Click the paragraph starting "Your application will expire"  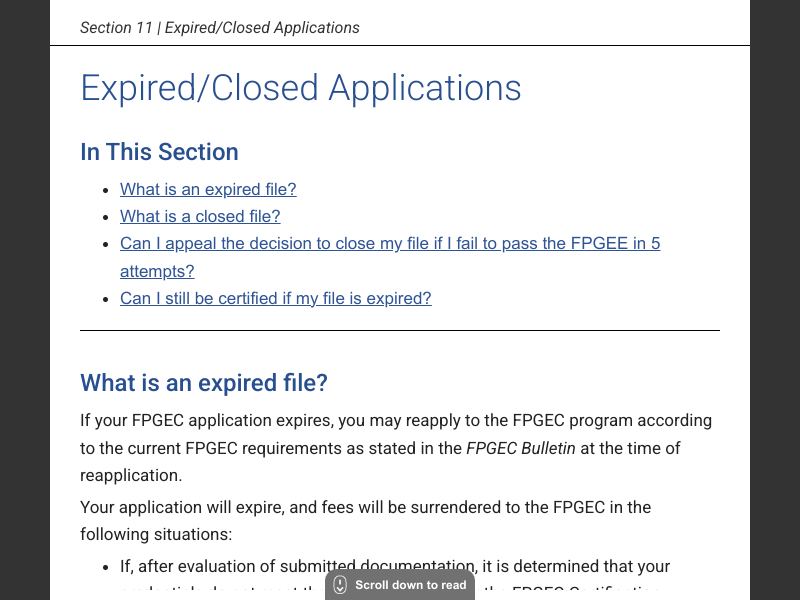pos(365,507)
